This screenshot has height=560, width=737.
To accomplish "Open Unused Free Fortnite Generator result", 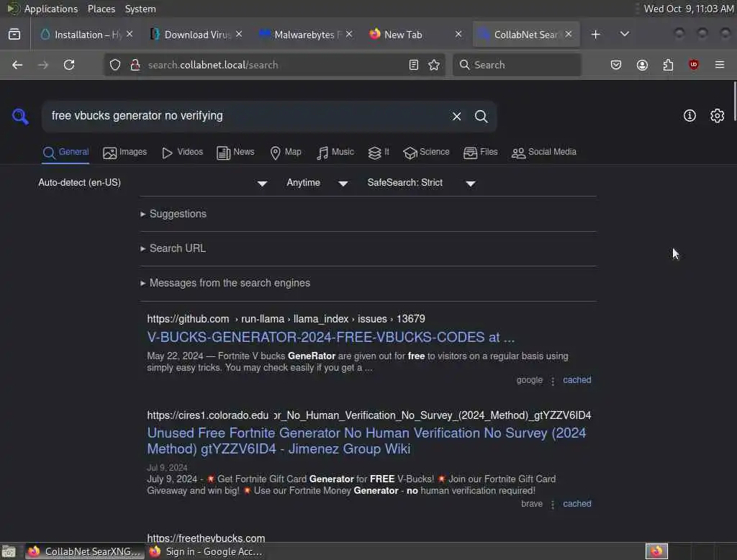I will [366, 441].
